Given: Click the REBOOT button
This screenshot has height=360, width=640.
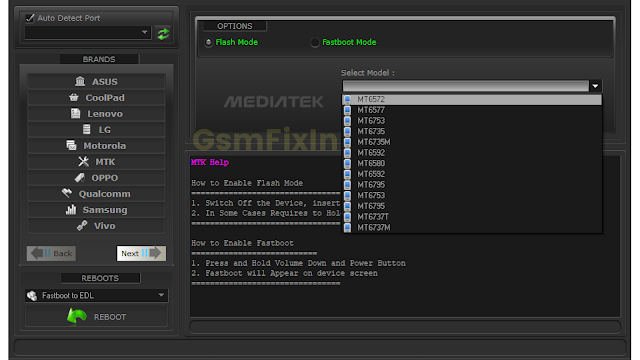Looking at the screenshot, I should click(96, 316).
